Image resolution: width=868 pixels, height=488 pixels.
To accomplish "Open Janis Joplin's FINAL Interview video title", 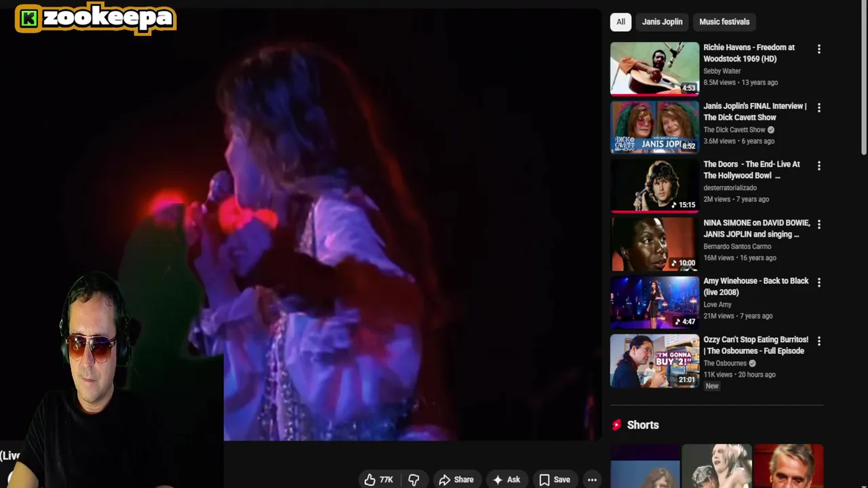I will click(x=755, y=112).
